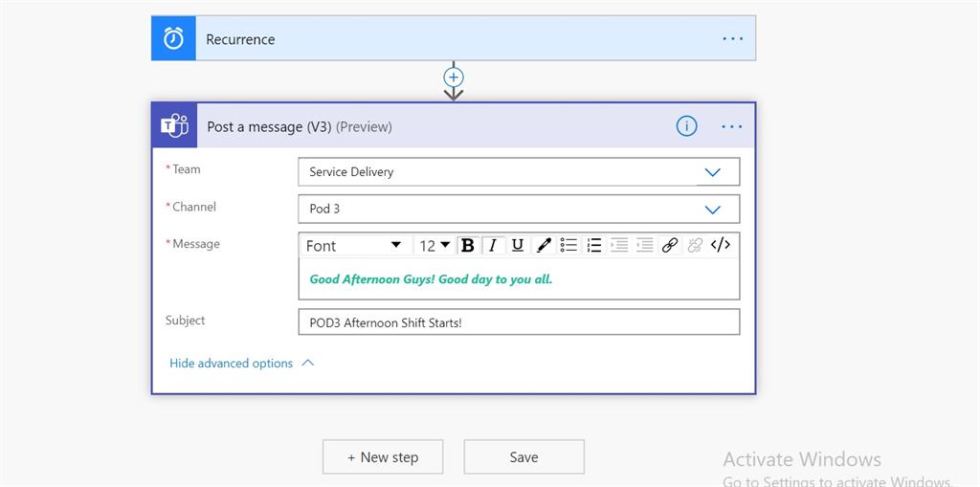
Task: Select the Pod 3 channel field
Action: pos(519,209)
